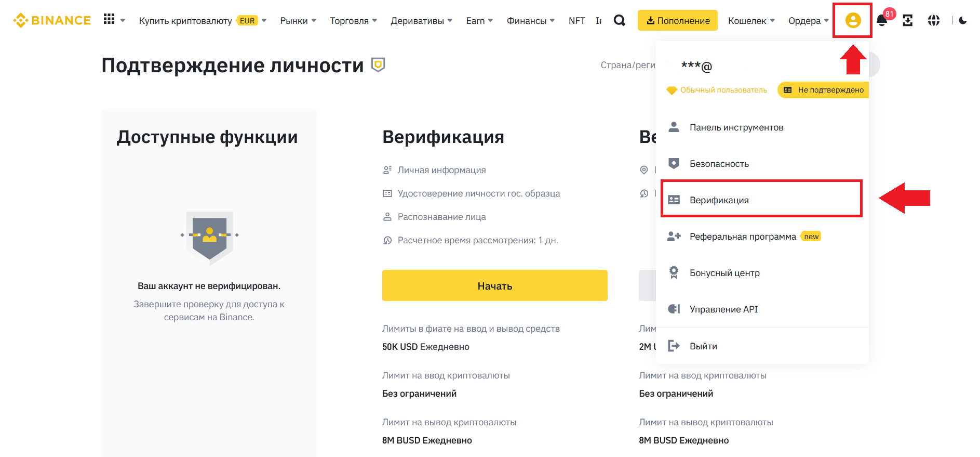Open notifications bell icon

click(x=881, y=21)
